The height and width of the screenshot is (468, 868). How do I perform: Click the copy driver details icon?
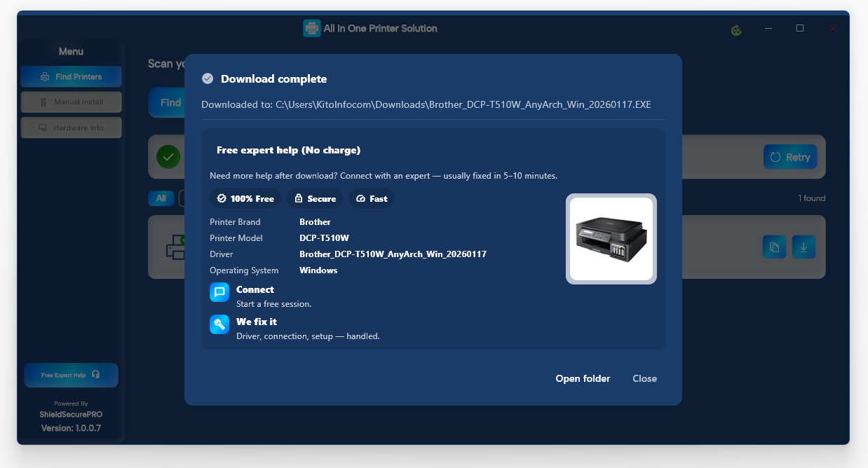pos(774,247)
